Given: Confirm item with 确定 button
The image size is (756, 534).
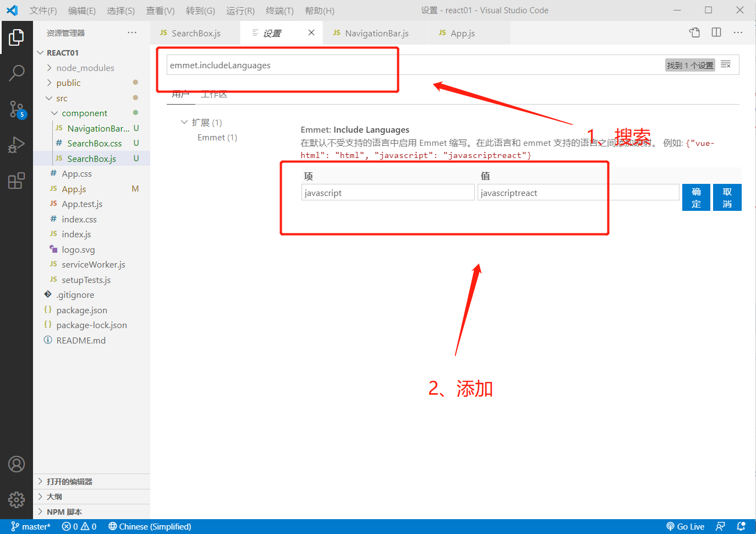Looking at the screenshot, I should coord(696,197).
